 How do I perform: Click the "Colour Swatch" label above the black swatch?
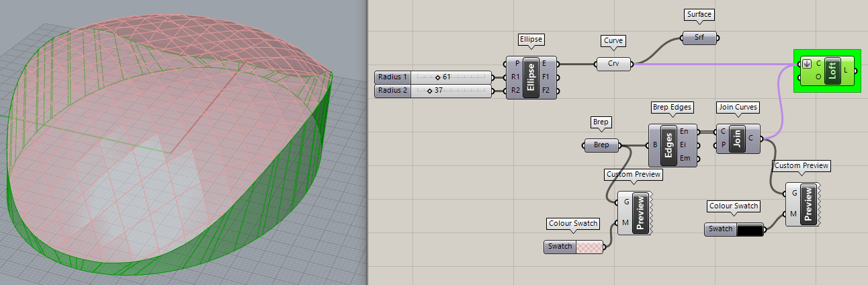pyautogui.click(x=734, y=206)
